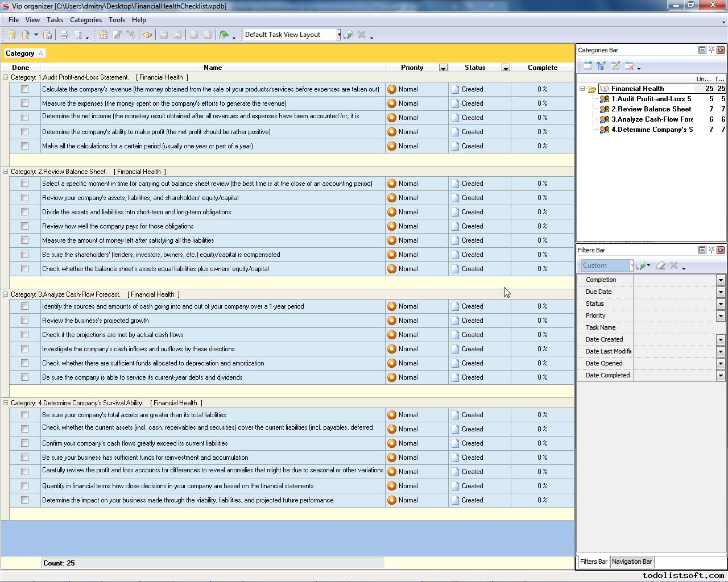Open the Default Task View Layout dropdown

(338, 35)
